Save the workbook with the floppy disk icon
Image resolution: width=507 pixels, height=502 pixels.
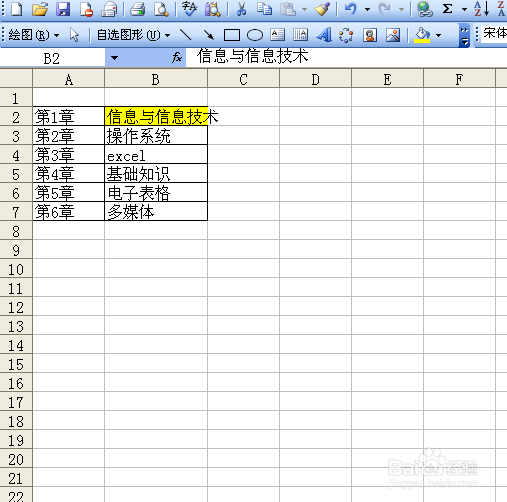[63, 9]
